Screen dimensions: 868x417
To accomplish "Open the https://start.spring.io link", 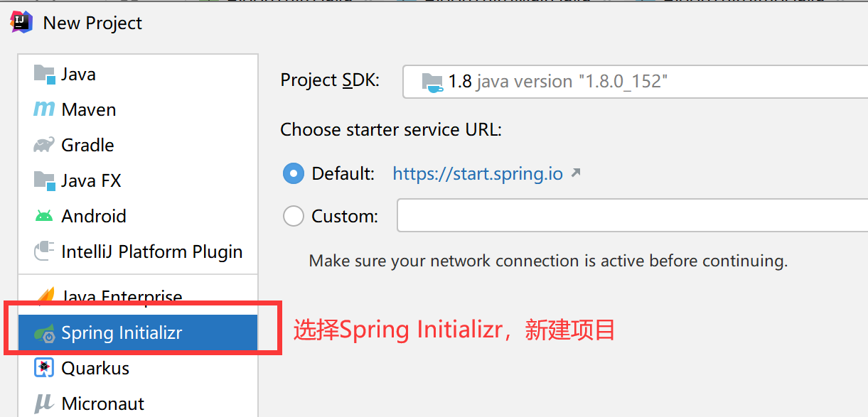I will tap(478, 173).
